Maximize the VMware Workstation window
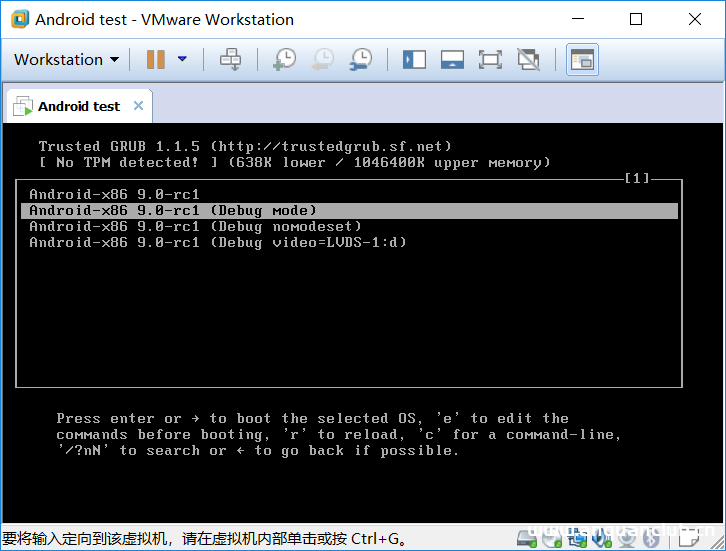 click(636, 19)
